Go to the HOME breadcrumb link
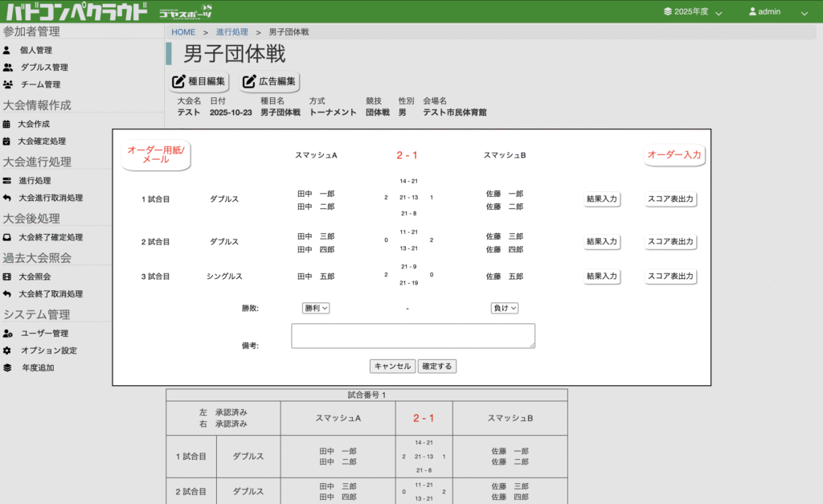The width and height of the screenshot is (823, 504). 183,32
